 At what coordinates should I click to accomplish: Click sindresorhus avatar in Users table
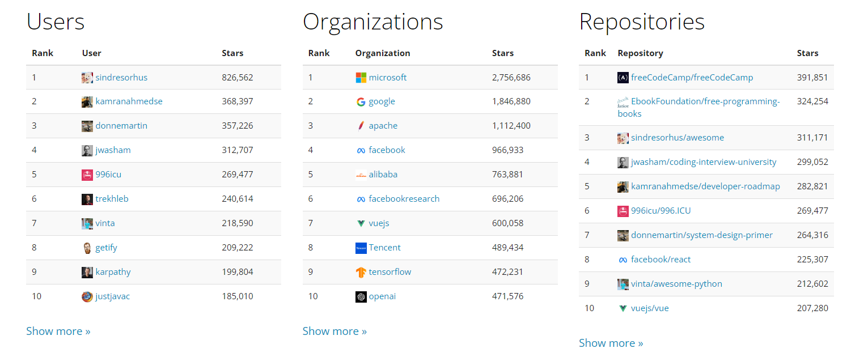[87, 78]
